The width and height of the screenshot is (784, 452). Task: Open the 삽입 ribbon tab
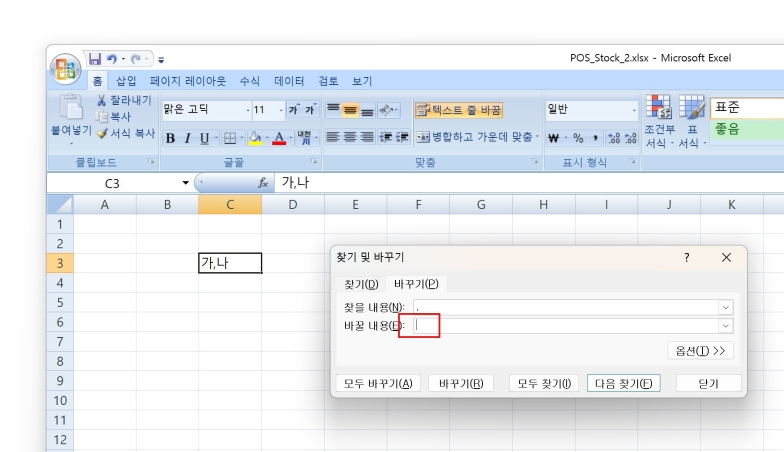click(x=126, y=81)
